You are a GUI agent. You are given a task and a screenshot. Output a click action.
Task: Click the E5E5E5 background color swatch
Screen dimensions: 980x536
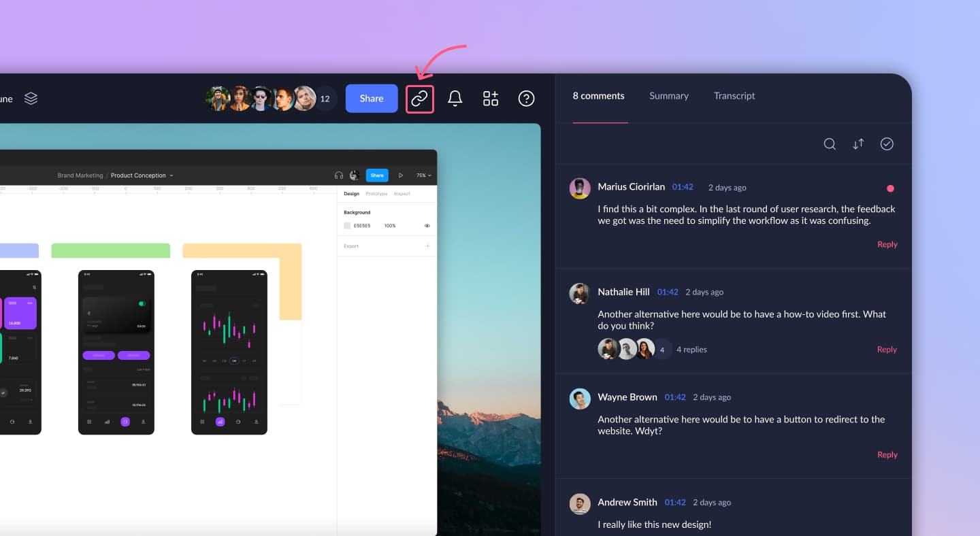pyautogui.click(x=347, y=226)
